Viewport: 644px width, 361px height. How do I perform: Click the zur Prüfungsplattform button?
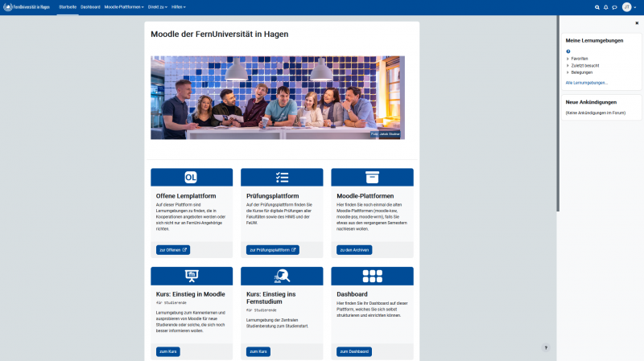coord(273,250)
